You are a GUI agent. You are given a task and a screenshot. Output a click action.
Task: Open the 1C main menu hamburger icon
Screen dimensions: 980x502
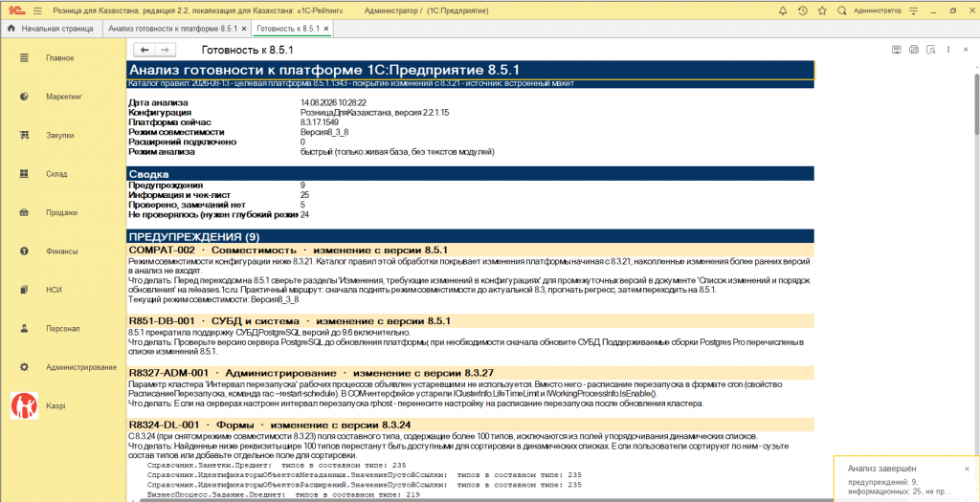(37, 11)
